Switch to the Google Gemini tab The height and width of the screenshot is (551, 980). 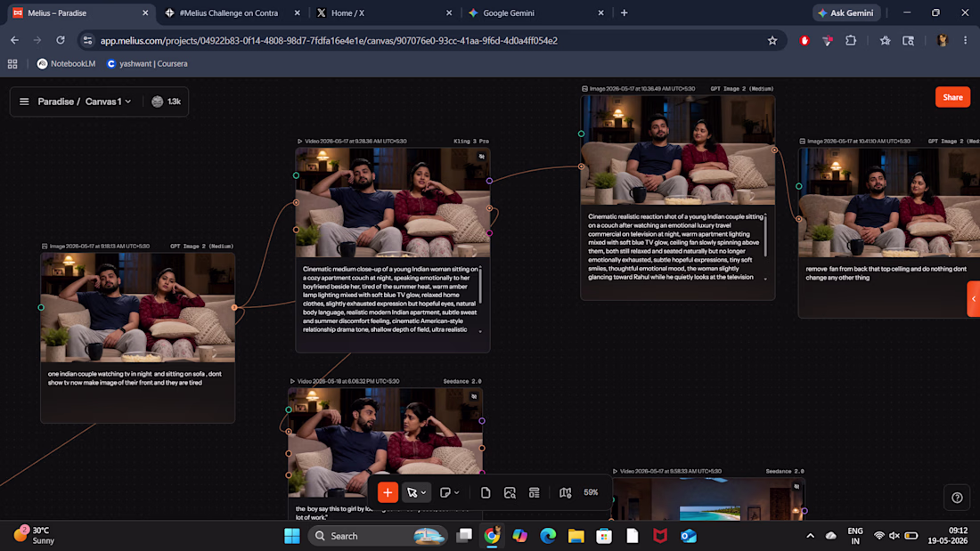(x=535, y=12)
